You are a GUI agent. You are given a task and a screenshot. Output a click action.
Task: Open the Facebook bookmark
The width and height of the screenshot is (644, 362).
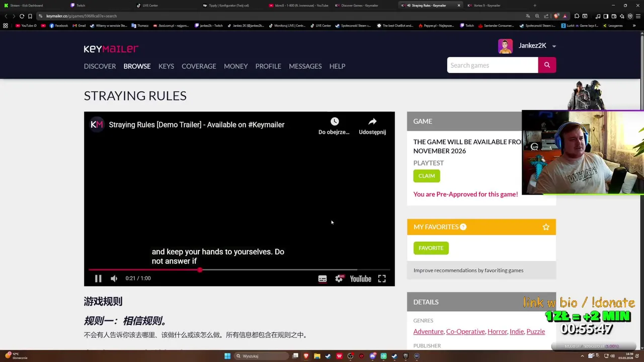tap(59, 26)
